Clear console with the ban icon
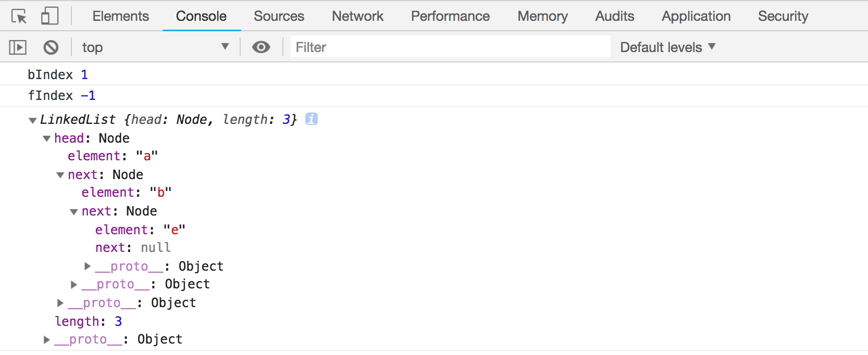The width and height of the screenshot is (868, 355). point(51,47)
